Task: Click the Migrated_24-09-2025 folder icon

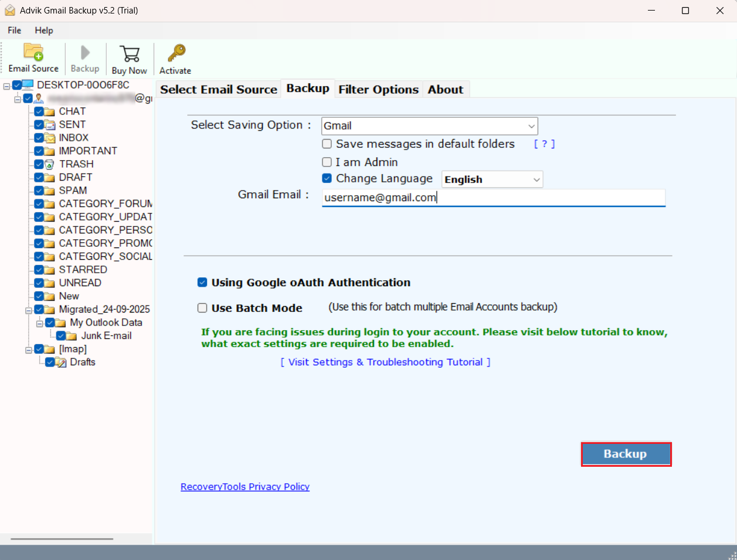Action: click(50, 310)
